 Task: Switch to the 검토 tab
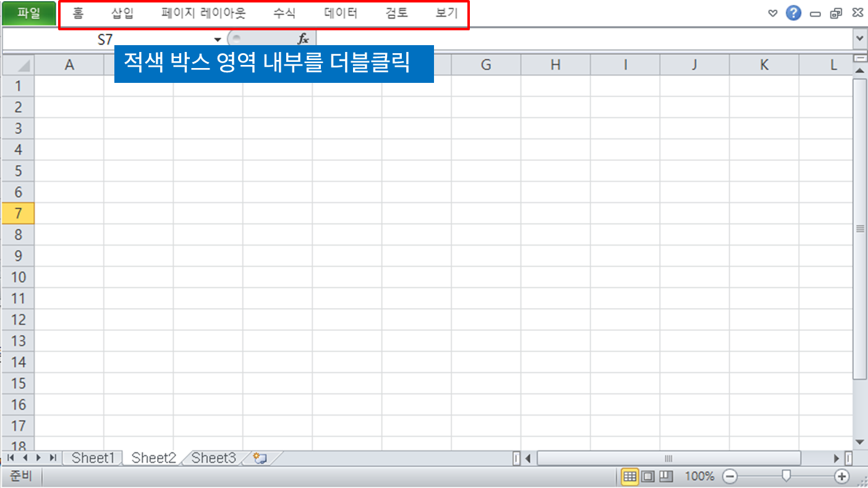pyautogui.click(x=396, y=13)
